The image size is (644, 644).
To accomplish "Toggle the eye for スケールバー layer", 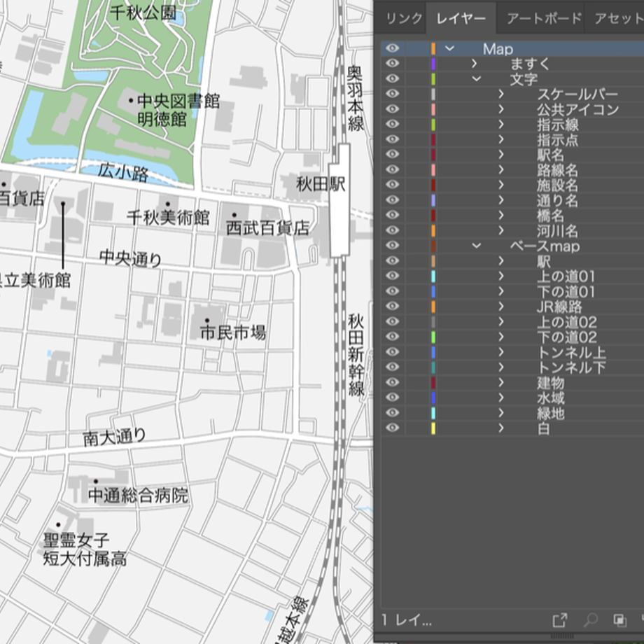I will coord(392,94).
